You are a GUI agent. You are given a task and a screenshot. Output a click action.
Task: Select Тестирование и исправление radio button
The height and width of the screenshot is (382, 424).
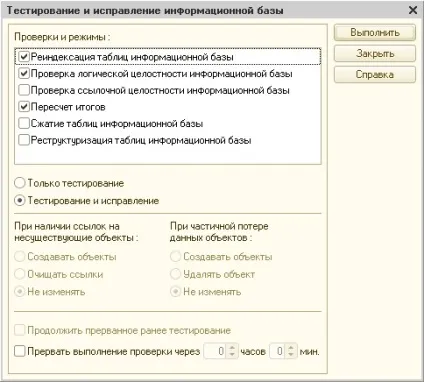pyautogui.click(x=20, y=201)
